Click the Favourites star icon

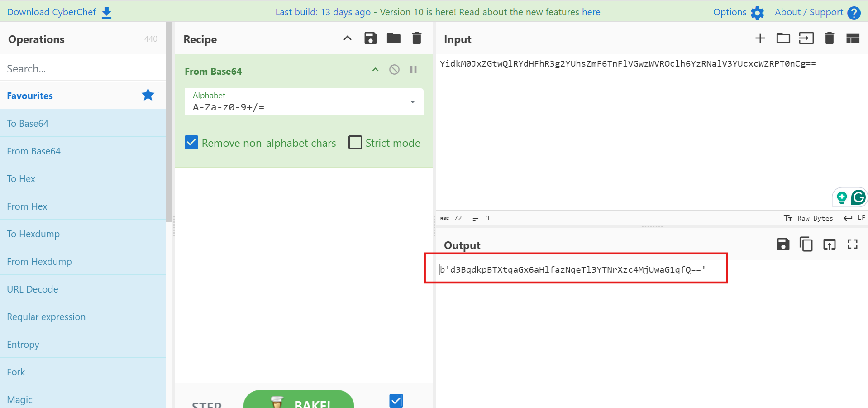click(x=148, y=95)
